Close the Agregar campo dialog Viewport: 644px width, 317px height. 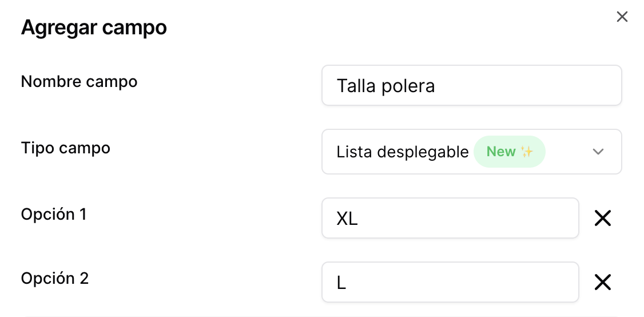click(622, 17)
